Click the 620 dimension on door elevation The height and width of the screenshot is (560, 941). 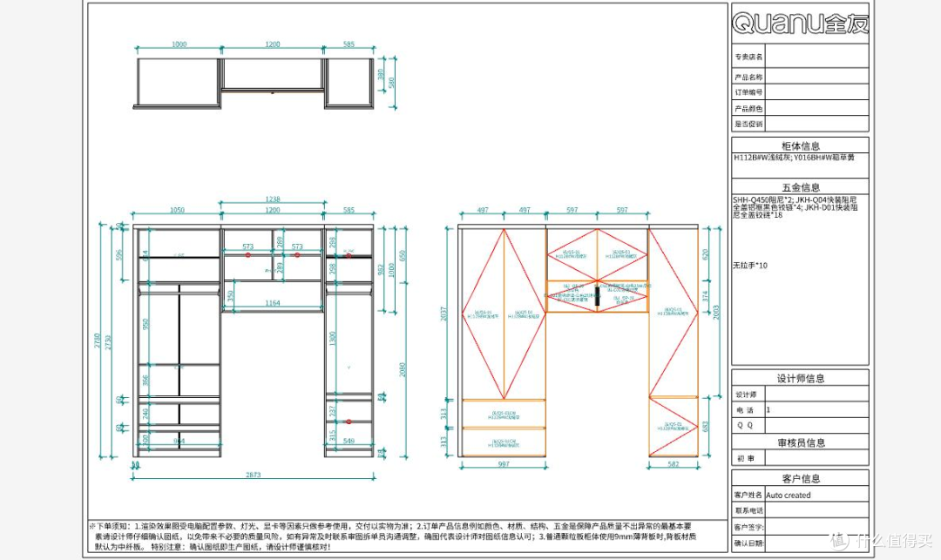coord(705,254)
